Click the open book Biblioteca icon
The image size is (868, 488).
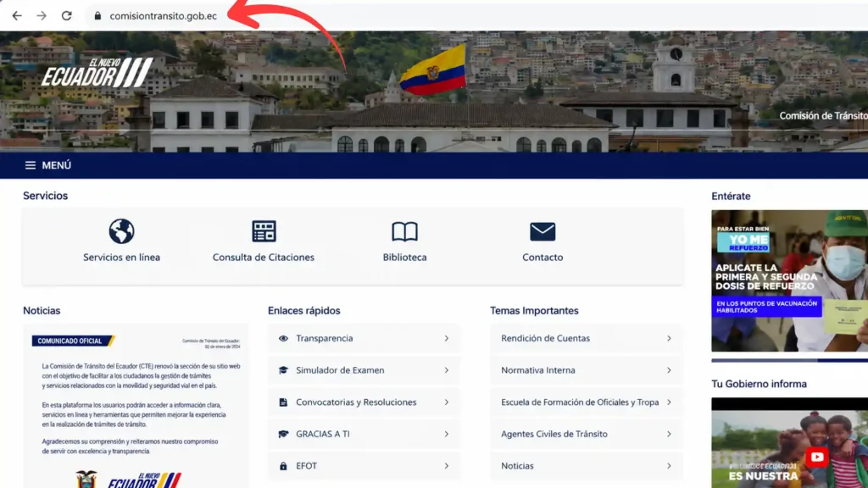[x=404, y=232]
